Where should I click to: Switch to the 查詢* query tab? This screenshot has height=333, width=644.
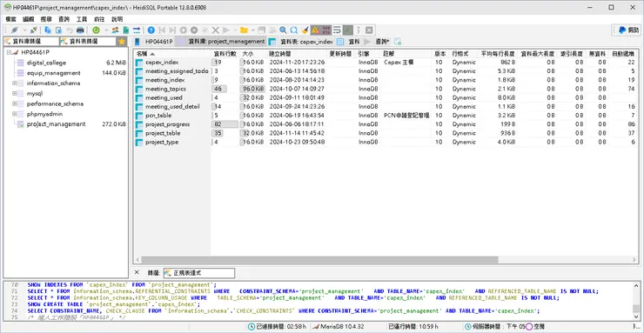[377, 42]
